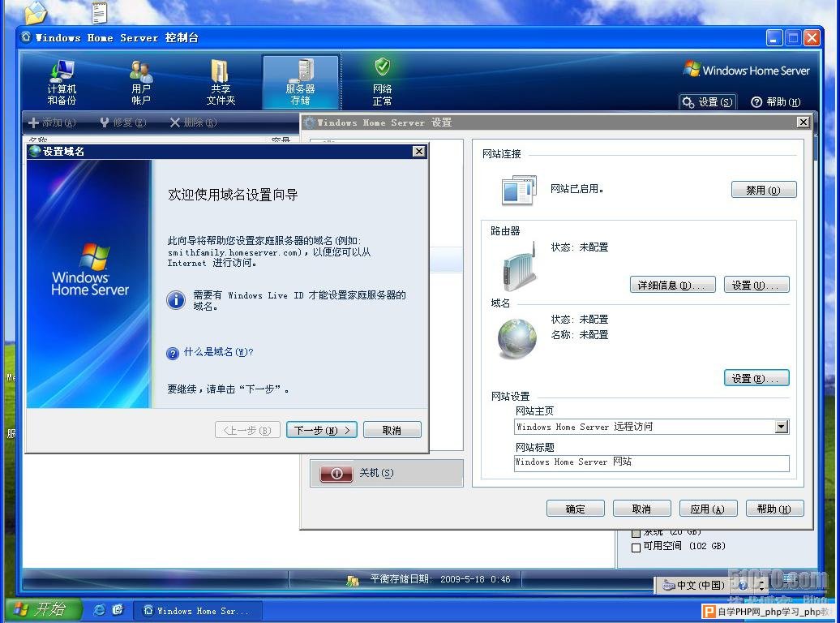
Task: Click the second Quick Launch icon beside Internet Explorer
Action: click(118, 610)
